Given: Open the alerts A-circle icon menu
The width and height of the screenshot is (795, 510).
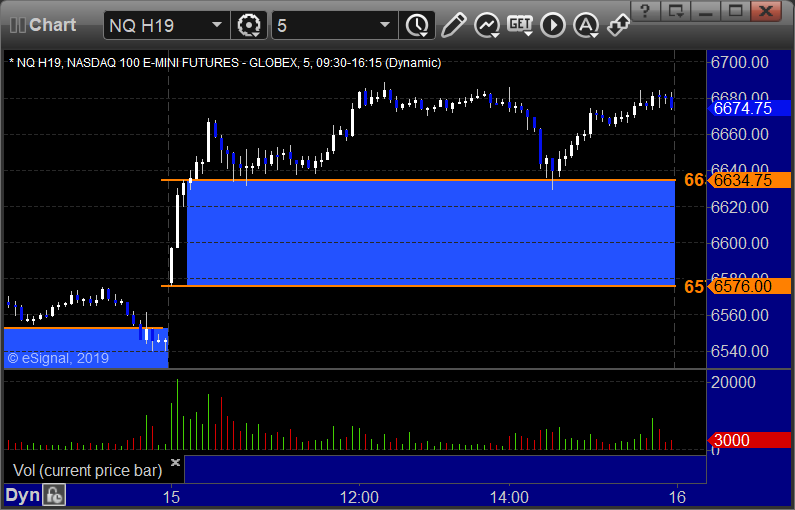Looking at the screenshot, I should [x=586, y=25].
